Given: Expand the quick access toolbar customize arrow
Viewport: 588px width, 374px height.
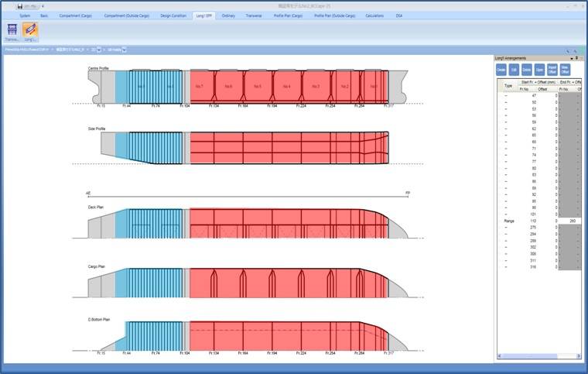Looking at the screenshot, I should click(43, 6).
